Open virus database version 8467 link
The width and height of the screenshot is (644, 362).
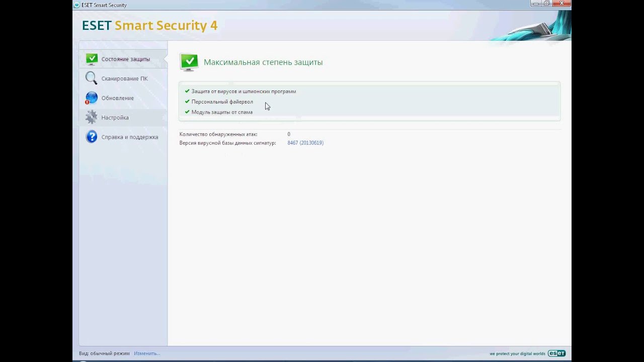305,143
